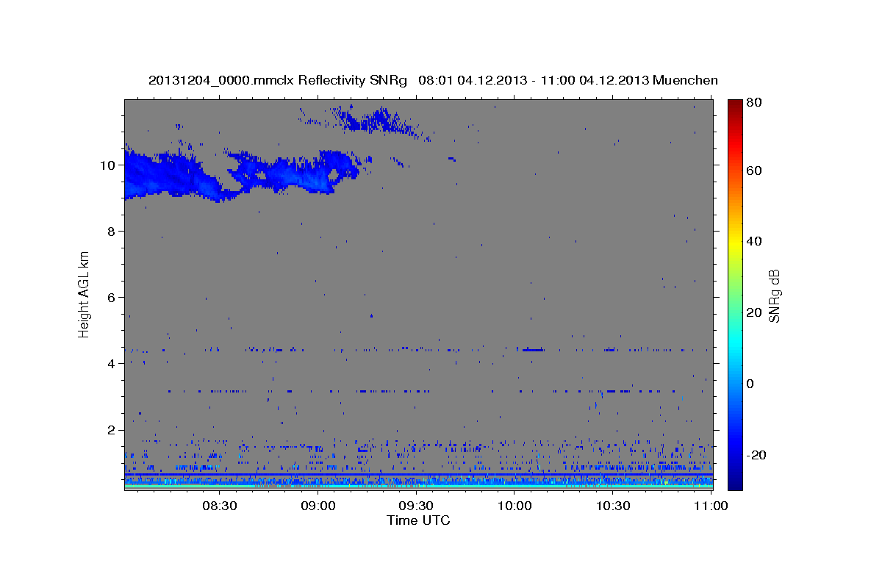Click the dark red top of the colorbar
Image resolution: width=882 pixels, height=588 pixels.
coord(735,105)
